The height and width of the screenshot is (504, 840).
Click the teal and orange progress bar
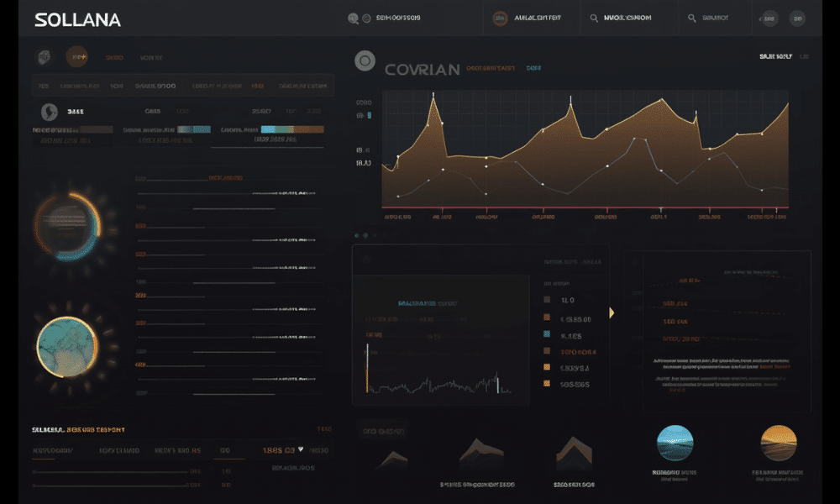[292, 130]
